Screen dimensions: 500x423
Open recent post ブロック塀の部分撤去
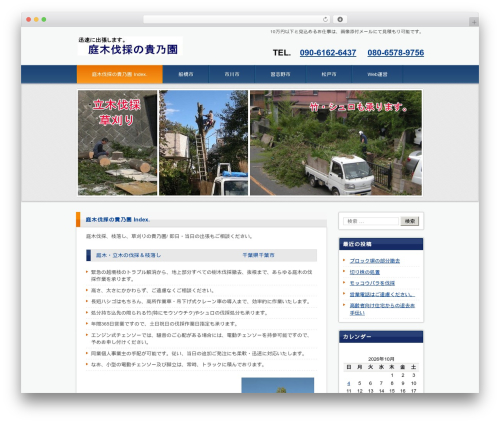click(x=375, y=261)
